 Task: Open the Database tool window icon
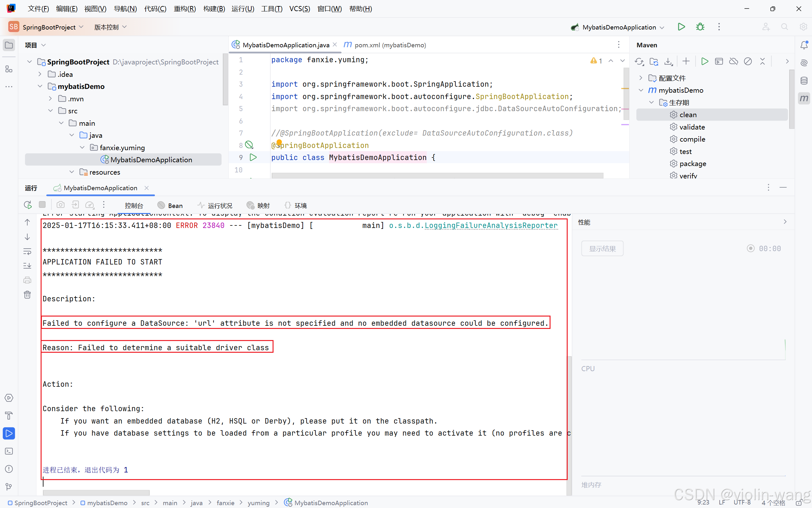804,81
